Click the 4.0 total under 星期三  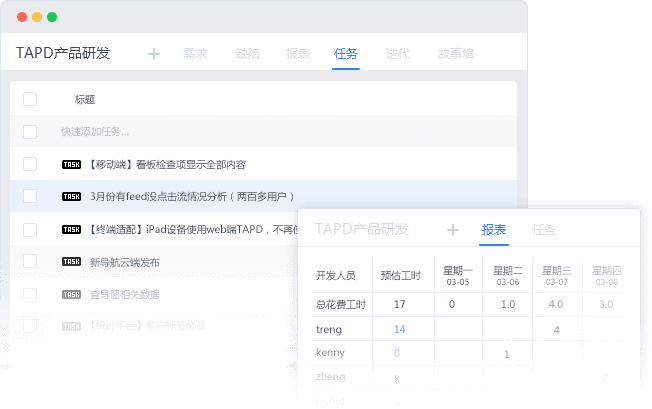click(556, 305)
